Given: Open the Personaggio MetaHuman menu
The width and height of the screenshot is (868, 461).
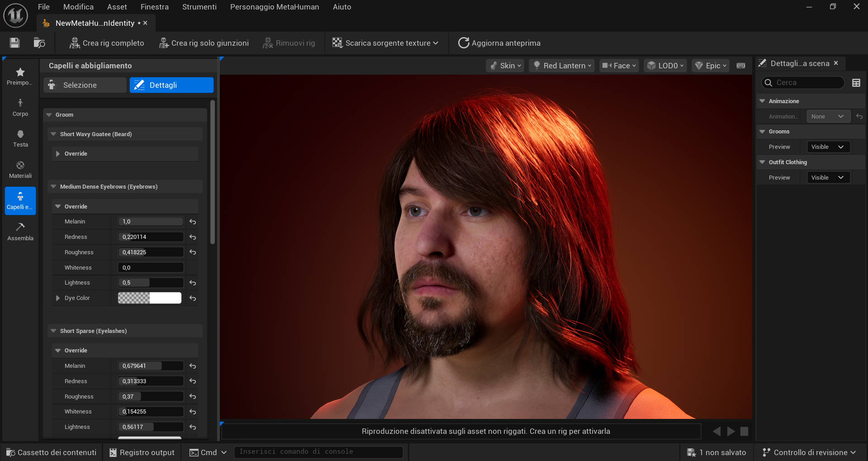Looking at the screenshot, I should pyautogui.click(x=274, y=7).
